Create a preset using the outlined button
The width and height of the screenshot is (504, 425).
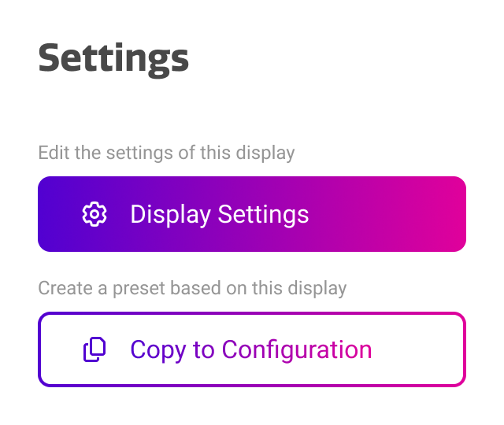(252, 349)
